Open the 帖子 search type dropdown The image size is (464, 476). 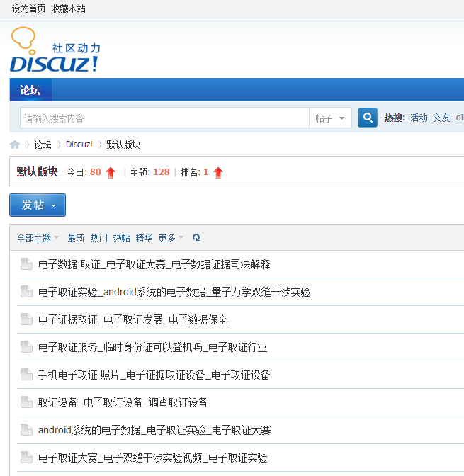coord(330,118)
